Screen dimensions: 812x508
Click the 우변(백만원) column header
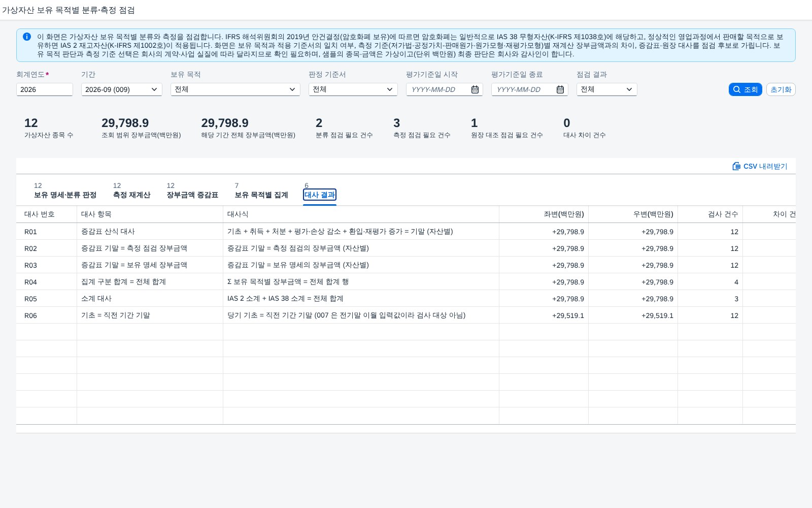[x=633, y=214]
